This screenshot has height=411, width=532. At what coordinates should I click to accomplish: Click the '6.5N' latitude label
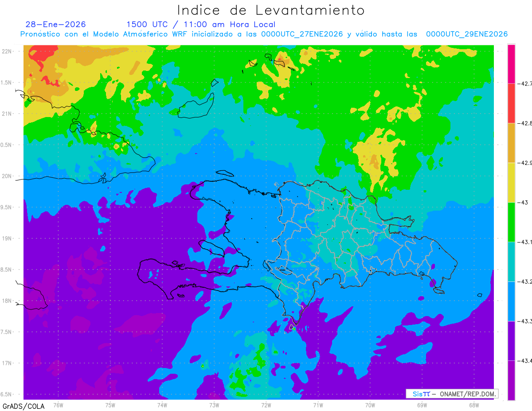[7, 394]
